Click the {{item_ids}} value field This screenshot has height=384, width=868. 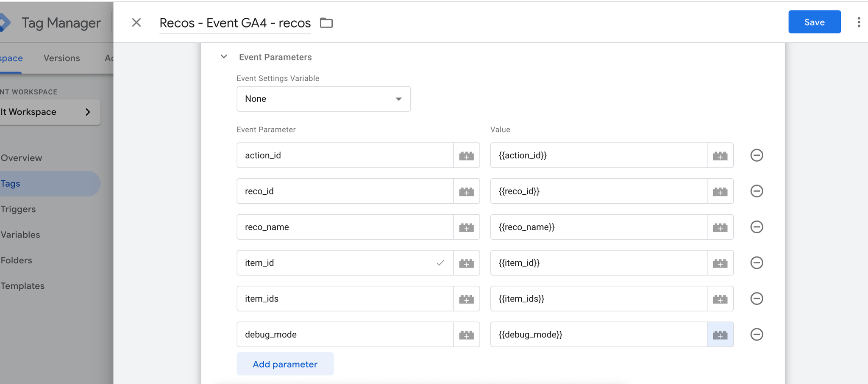tap(598, 299)
